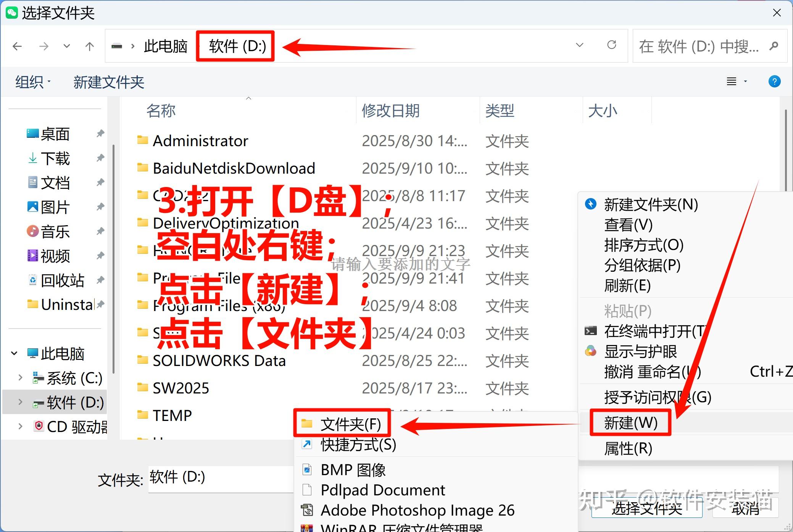Click the pin icon next to 图片
This screenshot has height=532, width=793.
(100, 207)
